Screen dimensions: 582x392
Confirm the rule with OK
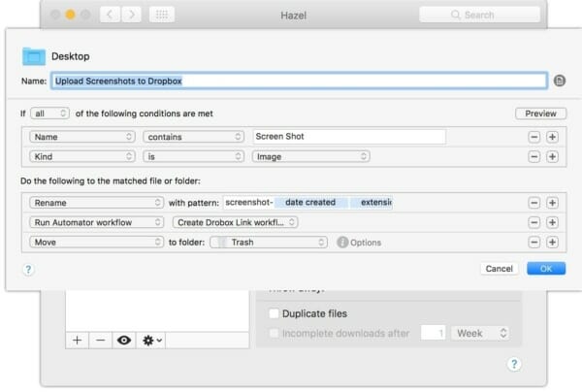(x=546, y=269)
